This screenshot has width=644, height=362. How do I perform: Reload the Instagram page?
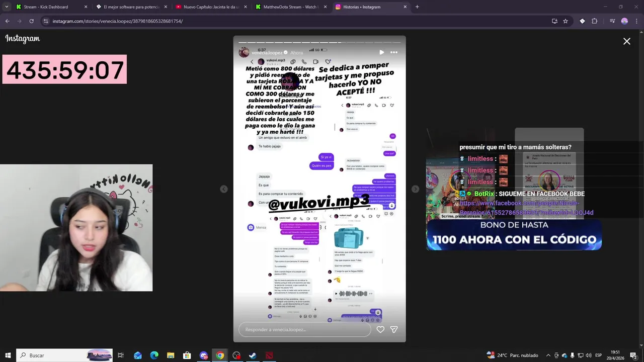(31, 21)
